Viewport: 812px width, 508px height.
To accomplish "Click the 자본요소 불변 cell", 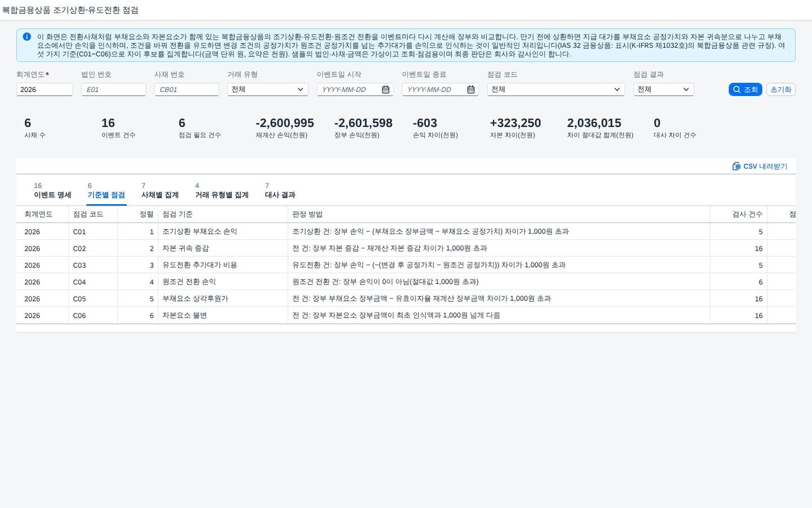I will point(223,316).
